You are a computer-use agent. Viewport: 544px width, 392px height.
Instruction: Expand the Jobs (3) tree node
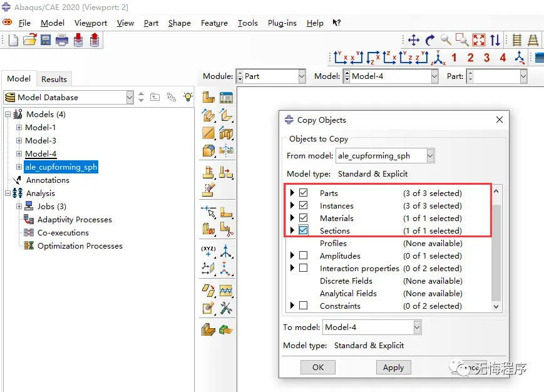(19, 206)
